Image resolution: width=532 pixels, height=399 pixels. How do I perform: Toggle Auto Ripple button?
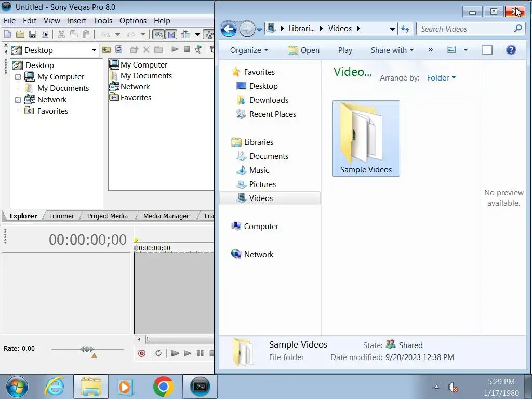tap(185, 34)
